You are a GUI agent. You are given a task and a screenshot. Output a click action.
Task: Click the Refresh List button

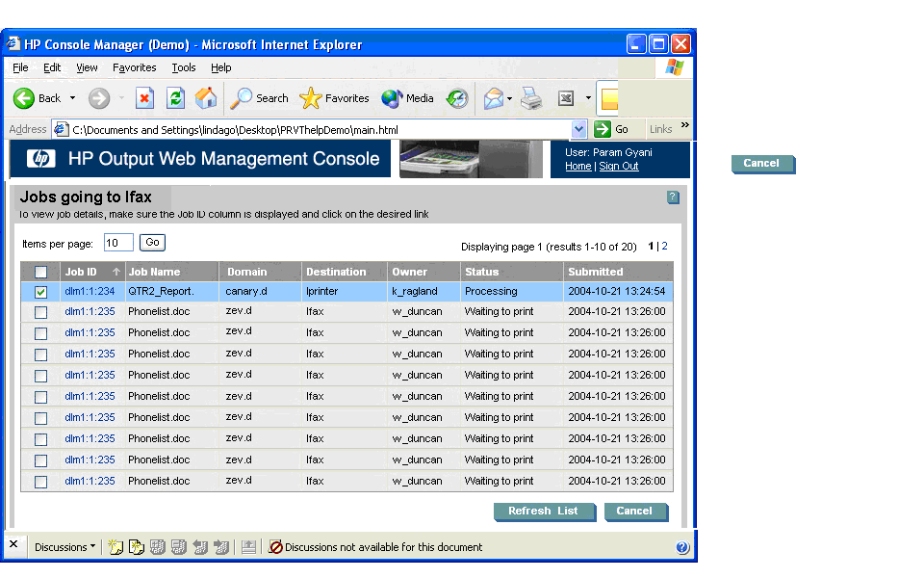[544, 512]
